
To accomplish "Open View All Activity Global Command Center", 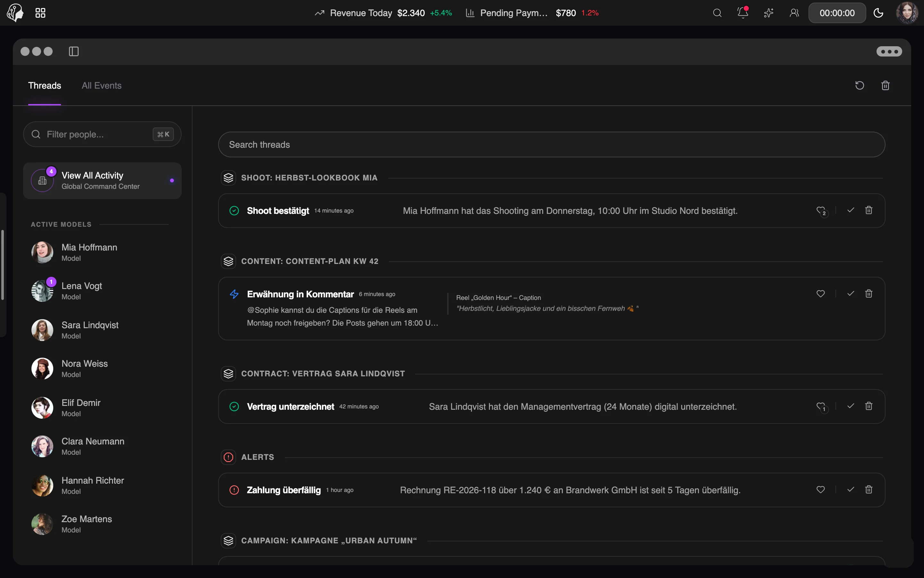I will (x=102, y=180).
